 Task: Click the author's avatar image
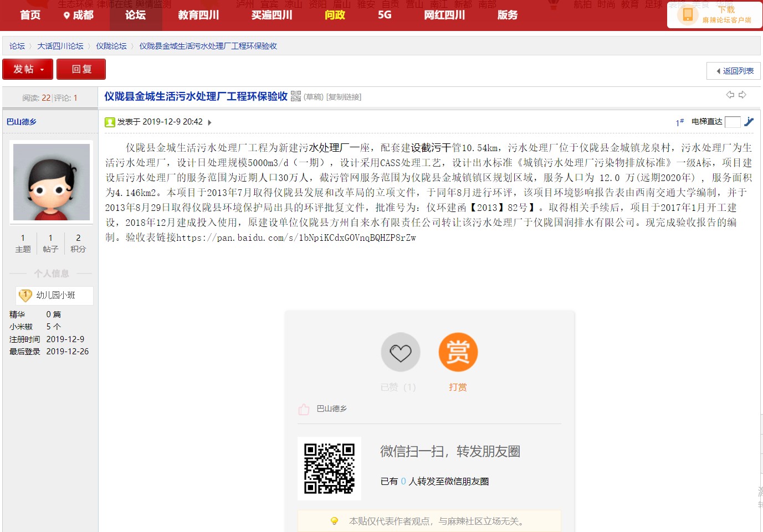pos(52,182)
